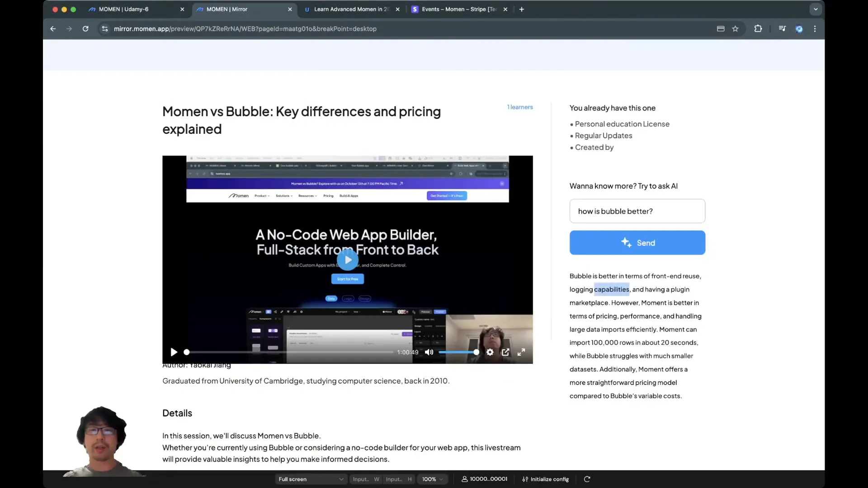
Task: Click the browser forward arrow
Action: tap(69, 28)
